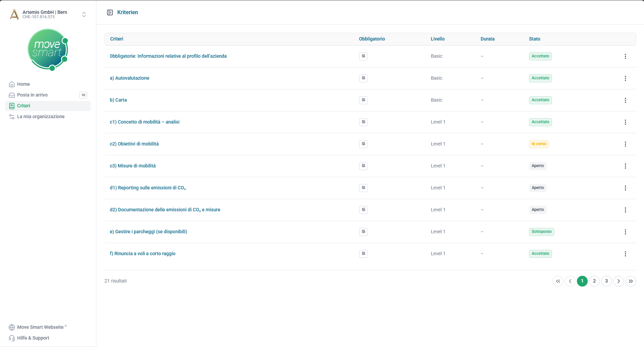644x347 pixels.
Task: Open the Artemis GmbH organization switcher
Action: pos(84,15)
